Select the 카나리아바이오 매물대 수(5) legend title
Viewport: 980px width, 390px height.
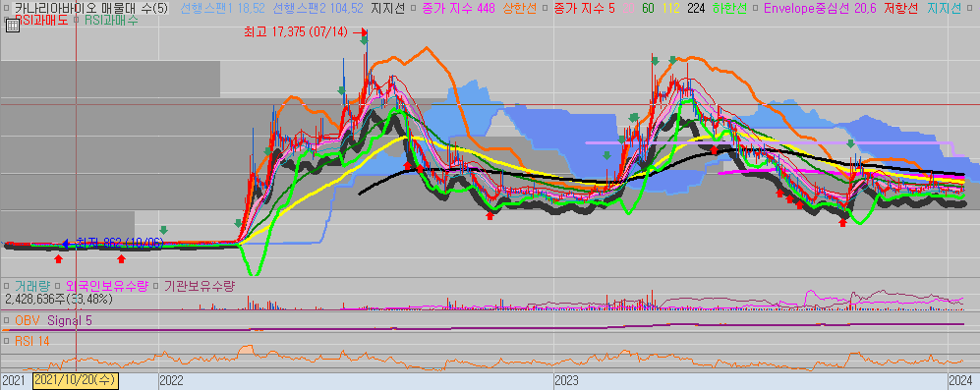(91, 9)
